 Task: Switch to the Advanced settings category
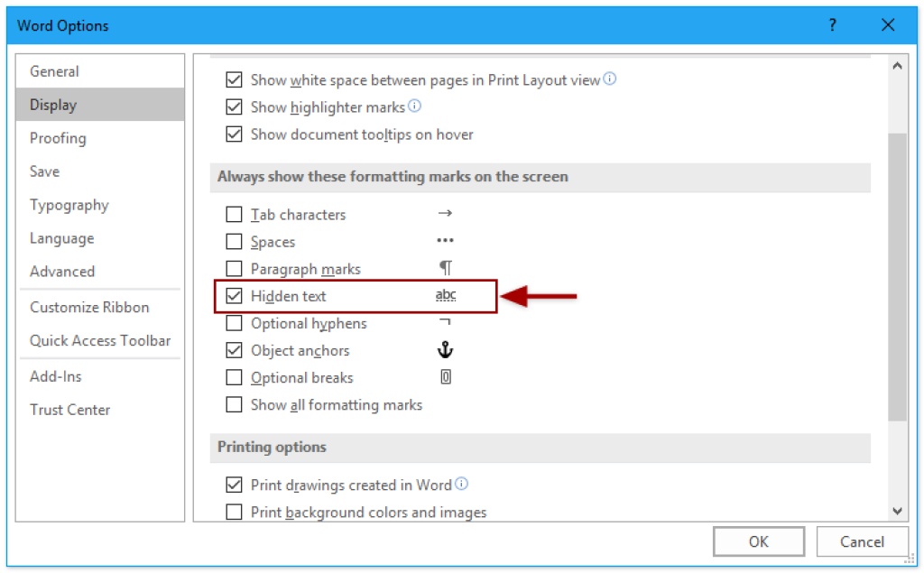click(62, 271)
